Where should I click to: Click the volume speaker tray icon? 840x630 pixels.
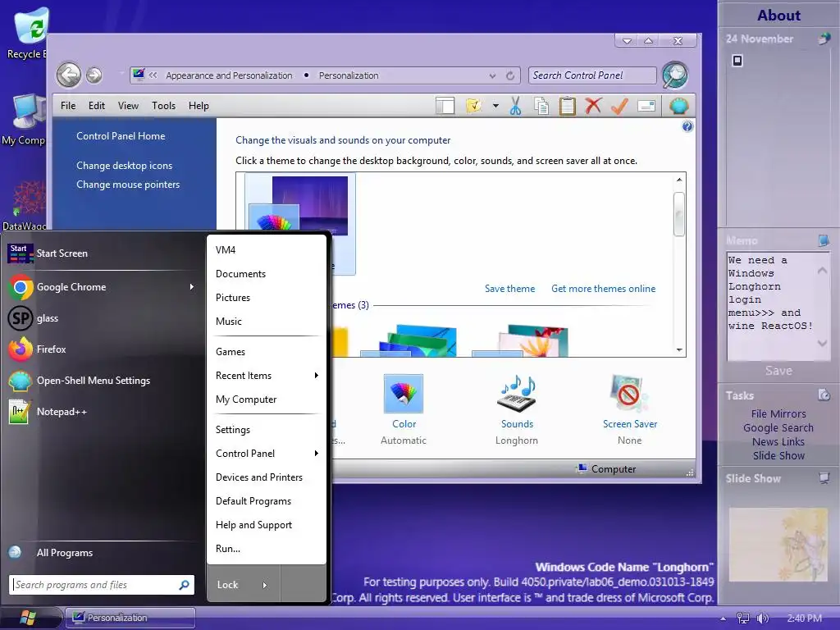coord(762,619)
